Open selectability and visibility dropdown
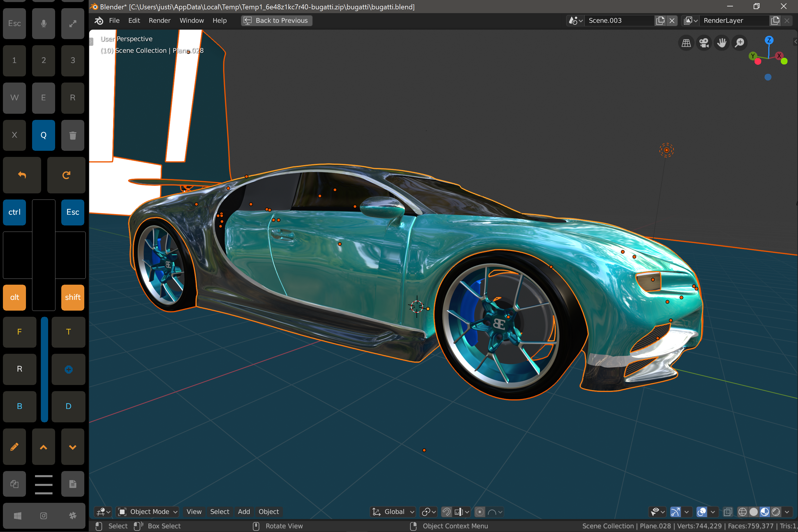 click(658, 512)
